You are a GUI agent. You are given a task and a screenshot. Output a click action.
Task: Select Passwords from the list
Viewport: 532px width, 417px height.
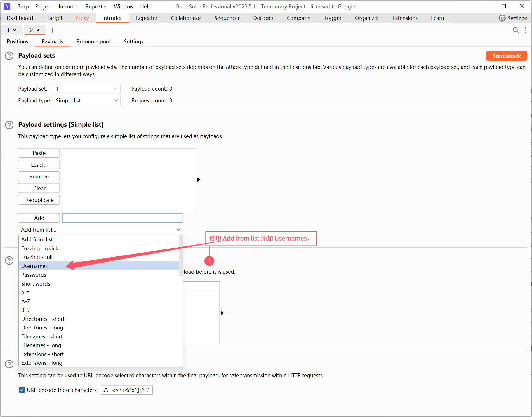pos(98,275)
